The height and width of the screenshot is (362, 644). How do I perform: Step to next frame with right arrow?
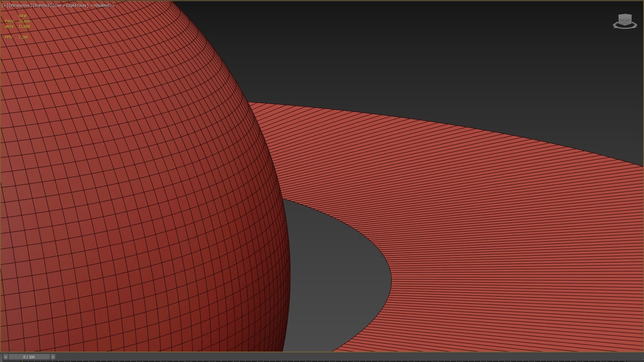53,357
